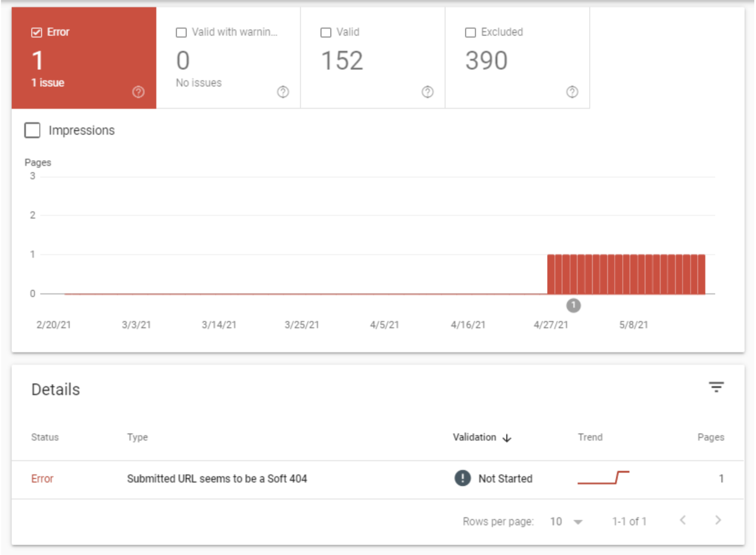Image resolution: width=756 pixels, height=555 pixels.
Task: Click help icon in the Error card
Action: (138, 92)
